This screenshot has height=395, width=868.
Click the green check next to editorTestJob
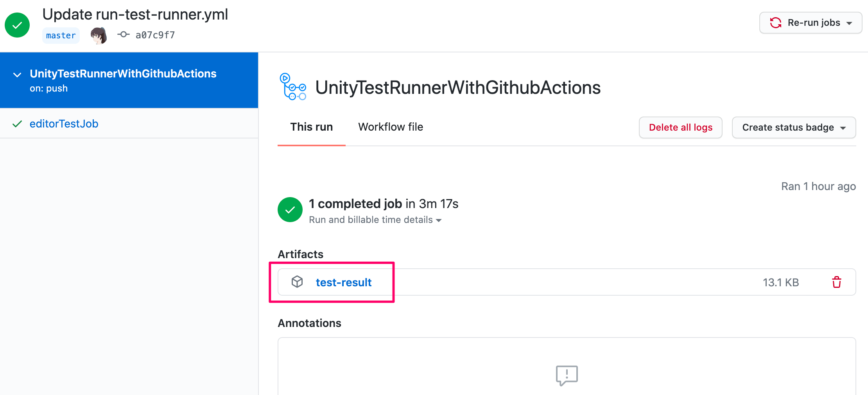[x=17, y=124]
